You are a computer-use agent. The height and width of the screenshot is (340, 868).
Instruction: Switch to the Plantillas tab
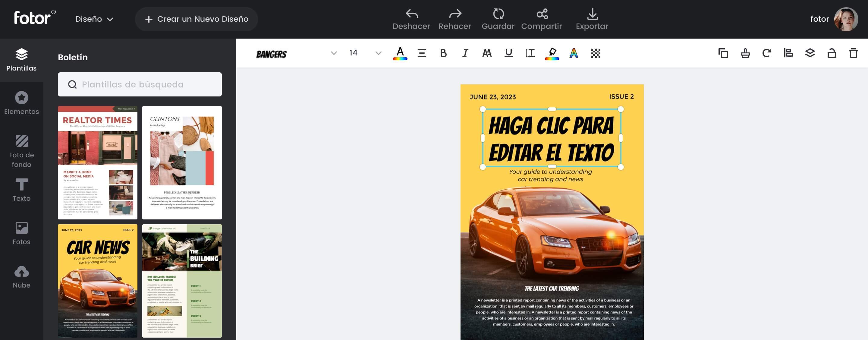[22, 60]
